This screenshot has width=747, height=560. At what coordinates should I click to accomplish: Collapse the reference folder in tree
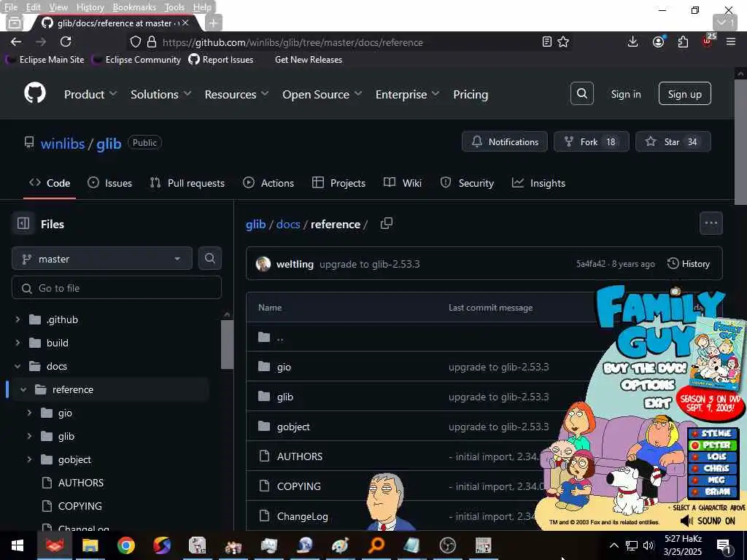[23, 389]
